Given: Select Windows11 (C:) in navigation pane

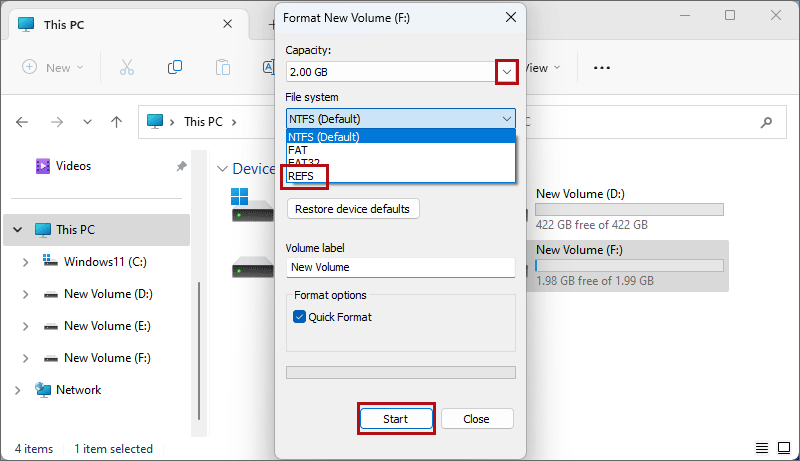Looking at the screenshot, I should pyautogui.click(x=105, y=262).
